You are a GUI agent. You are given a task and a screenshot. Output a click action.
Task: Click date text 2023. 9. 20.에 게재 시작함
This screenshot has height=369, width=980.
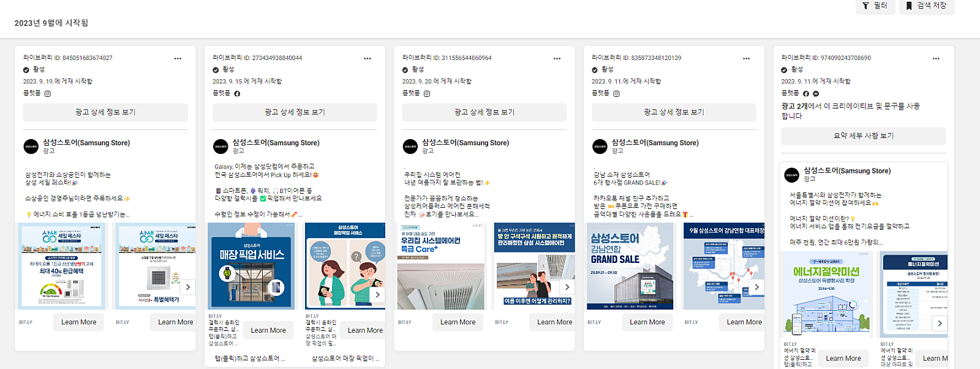coord(437,82)
